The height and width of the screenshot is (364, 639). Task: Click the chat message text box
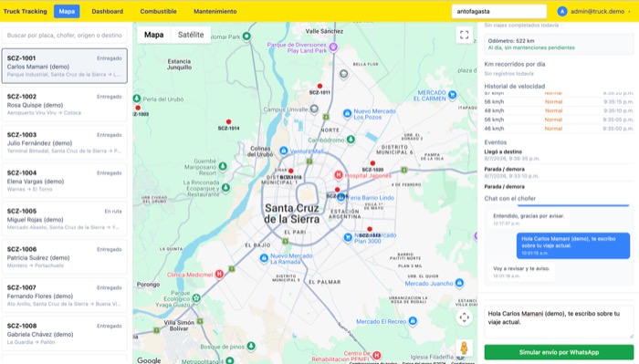[559, 322]
